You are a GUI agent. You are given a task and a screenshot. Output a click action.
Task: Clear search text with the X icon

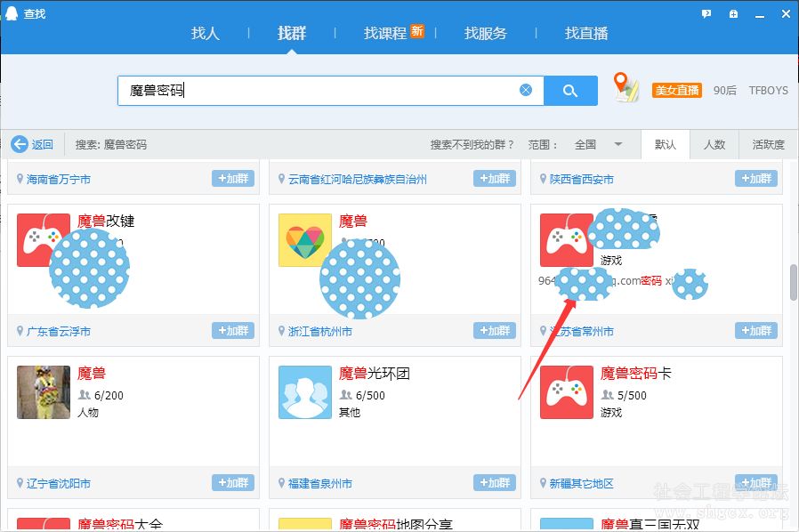coord(526,90)
